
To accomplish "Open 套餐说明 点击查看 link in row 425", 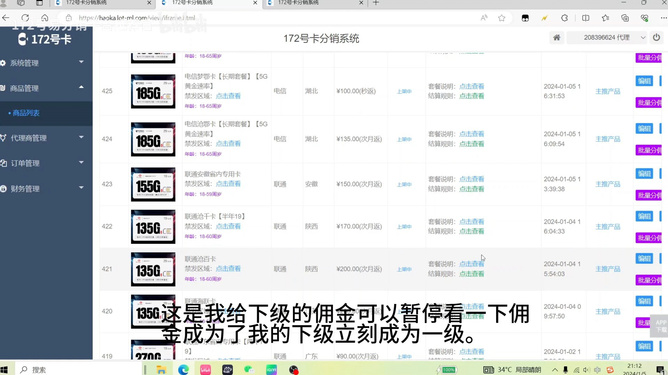I will click(472, 86).
